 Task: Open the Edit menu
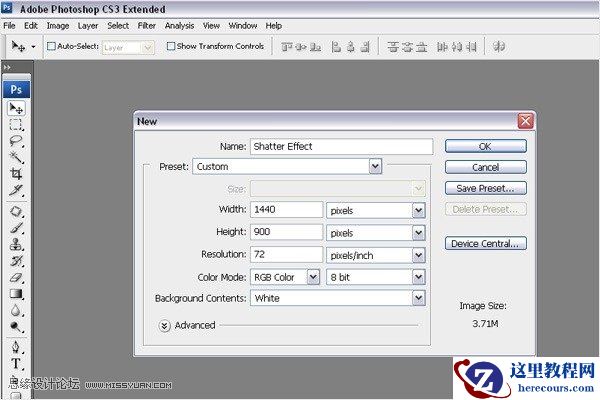coord(31,26)
